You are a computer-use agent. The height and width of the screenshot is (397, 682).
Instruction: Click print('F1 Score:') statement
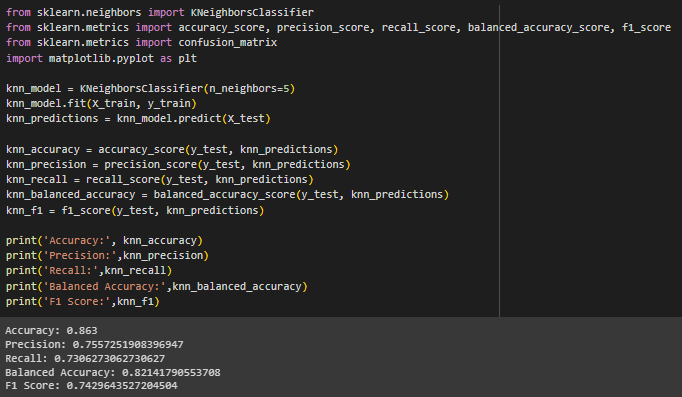[x=83, y=301]
